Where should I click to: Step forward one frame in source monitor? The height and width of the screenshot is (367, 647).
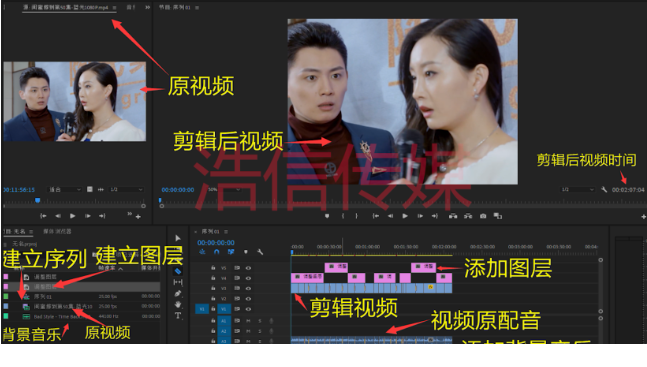[87, 216]
